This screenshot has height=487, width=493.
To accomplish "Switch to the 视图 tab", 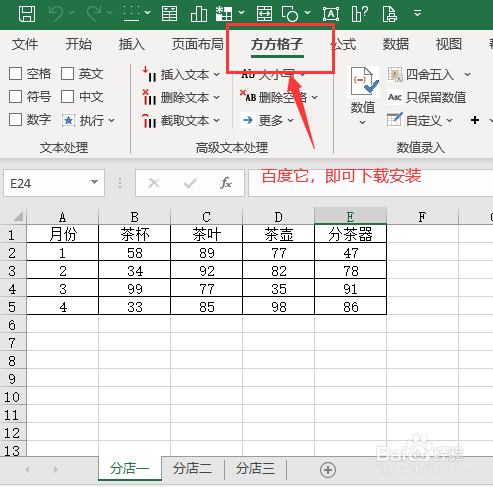I will pyautogui.click(x=449, y=44).
